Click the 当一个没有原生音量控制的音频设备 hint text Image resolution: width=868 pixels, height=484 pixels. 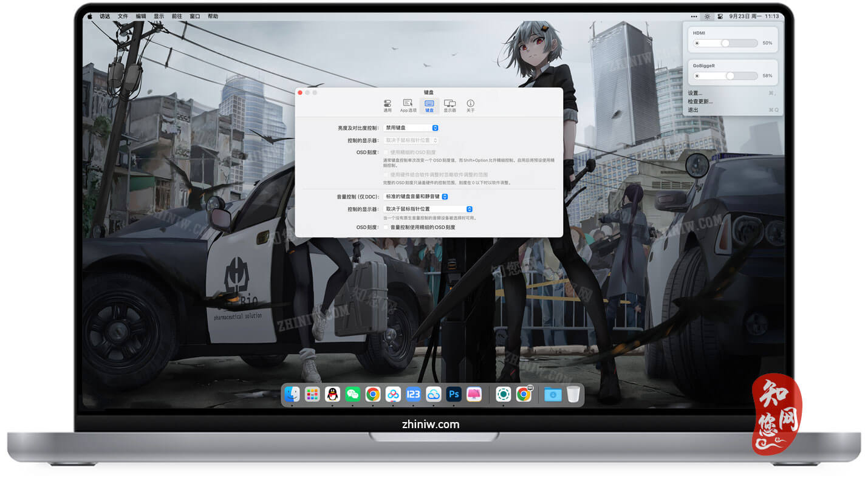pyautogui.click(x=429, y=218)
